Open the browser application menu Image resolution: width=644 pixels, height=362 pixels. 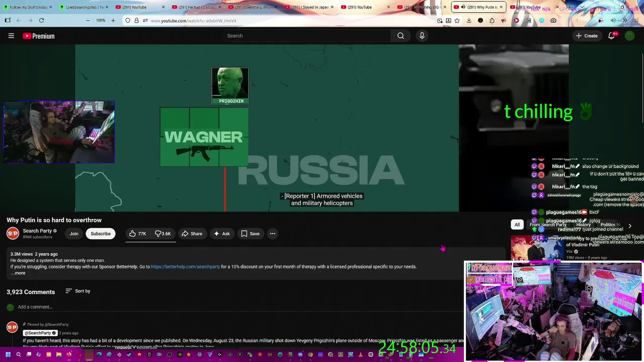click(636, 21)
